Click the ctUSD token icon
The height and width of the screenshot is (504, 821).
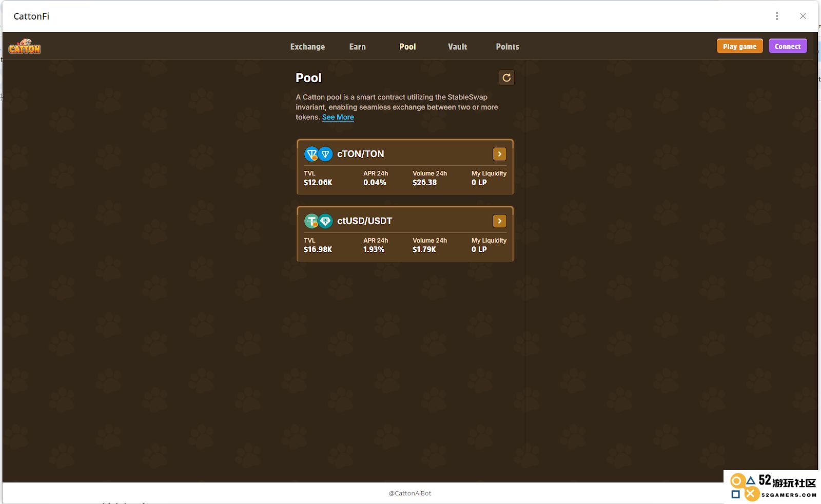click(311, 221)
